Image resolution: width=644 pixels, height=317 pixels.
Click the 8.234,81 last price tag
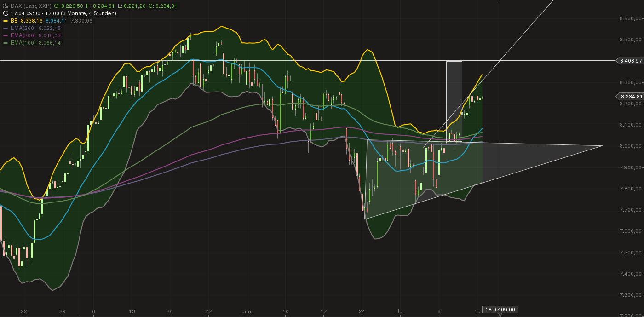[631, 97]
